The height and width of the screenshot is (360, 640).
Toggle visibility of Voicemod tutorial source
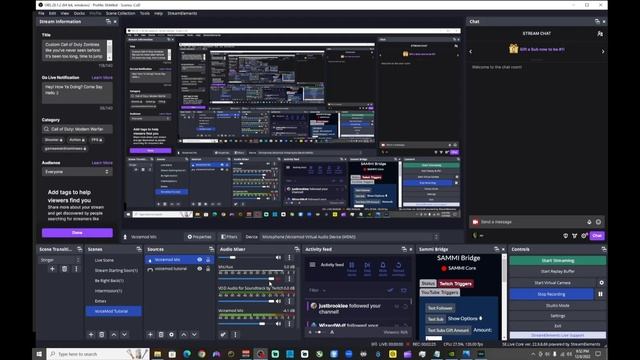pyautogui.click(x=200, y=269)
